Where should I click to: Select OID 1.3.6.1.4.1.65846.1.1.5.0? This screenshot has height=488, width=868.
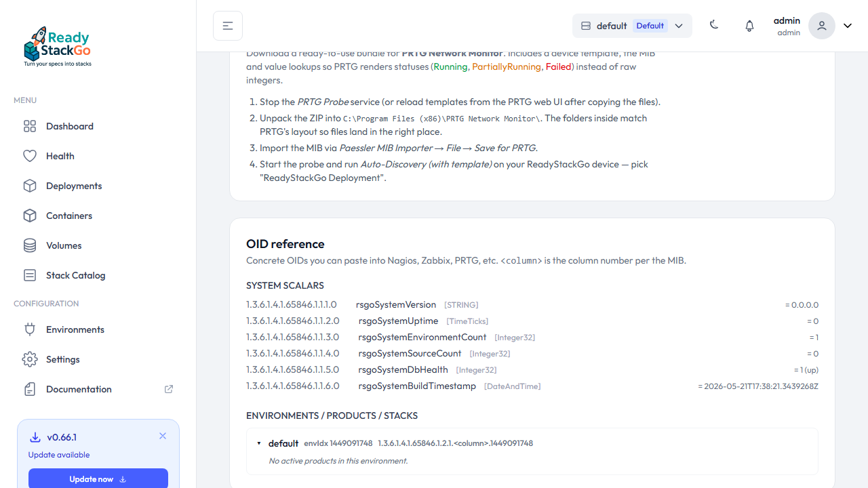pos(293,370)
